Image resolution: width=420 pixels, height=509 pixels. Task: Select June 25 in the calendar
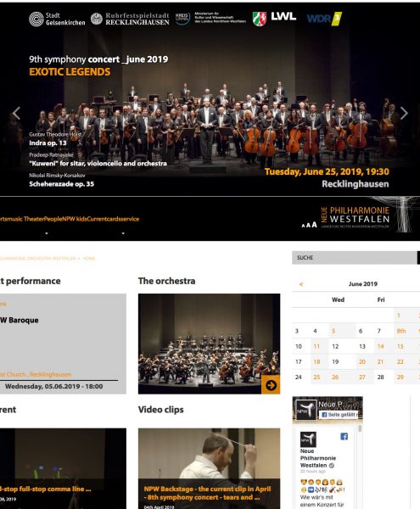coord(316,378)
